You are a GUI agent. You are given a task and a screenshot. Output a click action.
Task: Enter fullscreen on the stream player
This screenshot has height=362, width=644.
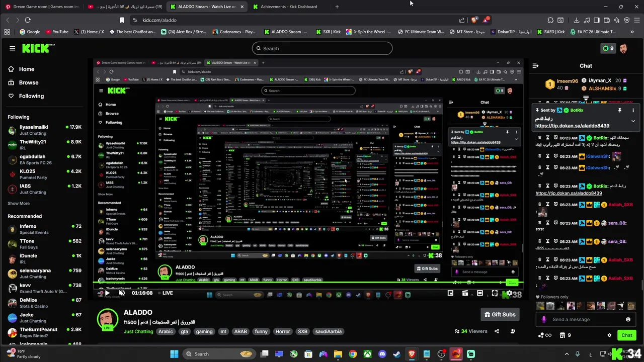[x=495, y=293]
